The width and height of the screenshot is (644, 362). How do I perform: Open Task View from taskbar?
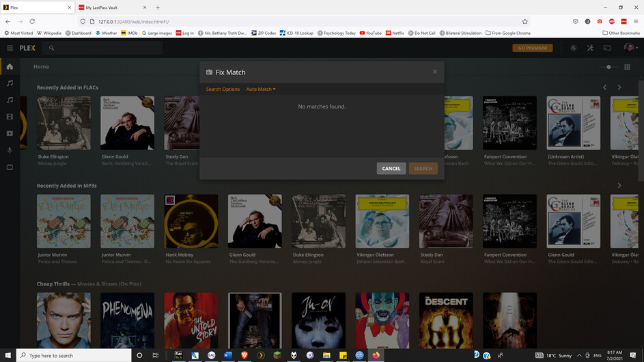coord(155,355)
